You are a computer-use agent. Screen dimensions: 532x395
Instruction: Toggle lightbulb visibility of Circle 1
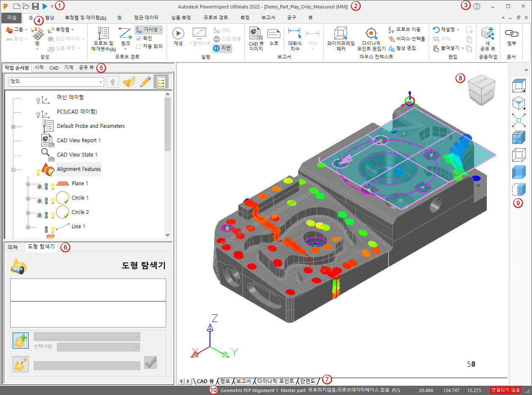point(53,200)
